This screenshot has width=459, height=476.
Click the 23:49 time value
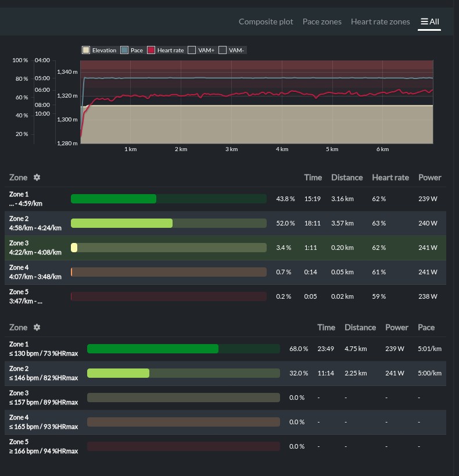click(x=326, y=349)
